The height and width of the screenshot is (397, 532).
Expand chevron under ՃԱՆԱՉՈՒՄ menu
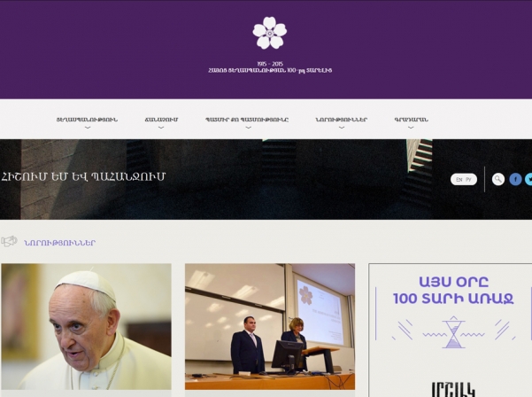[161, 128]
